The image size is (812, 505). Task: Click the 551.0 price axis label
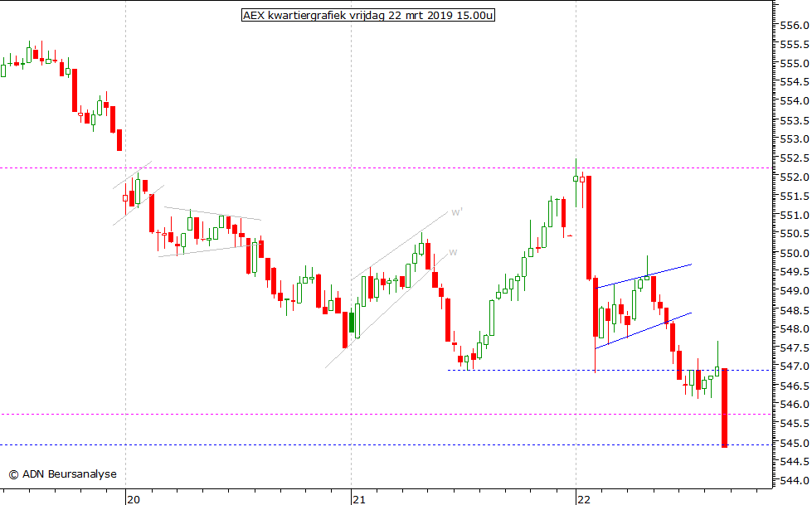795,216
